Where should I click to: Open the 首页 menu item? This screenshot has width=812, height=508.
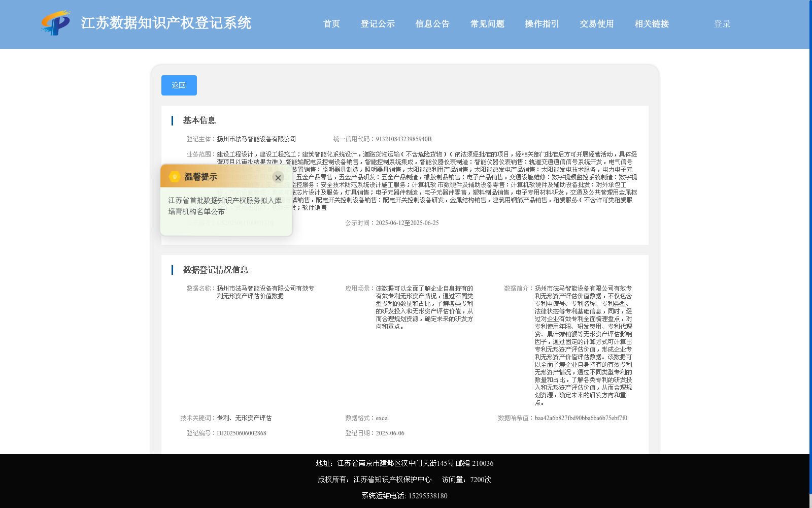click(x=332, y=24)
